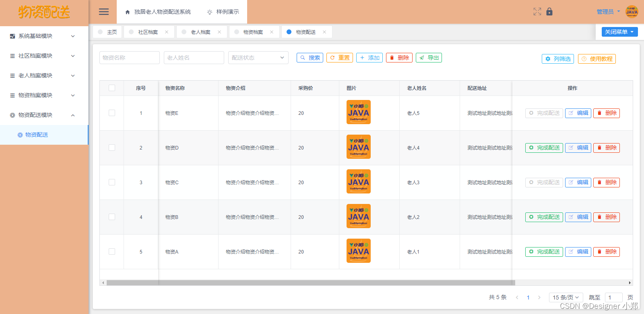Close the 老人档案 tab

pos(219,32)
